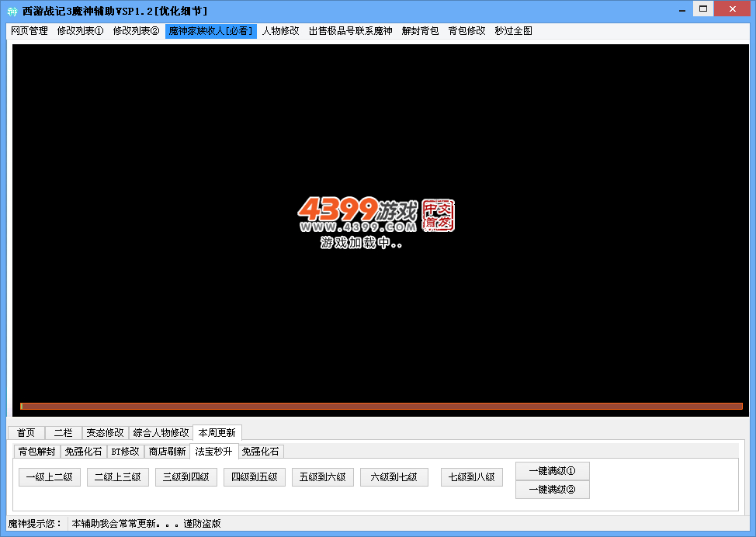Open the 人物修改 menu
This screenshot has height=537, width=756.
(x=280, y=31)
